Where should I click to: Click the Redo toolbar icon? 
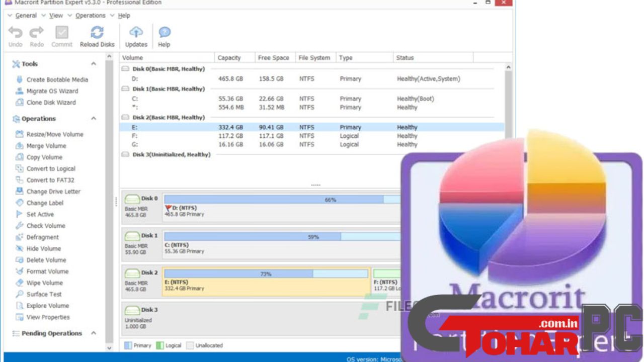[37, 33]
